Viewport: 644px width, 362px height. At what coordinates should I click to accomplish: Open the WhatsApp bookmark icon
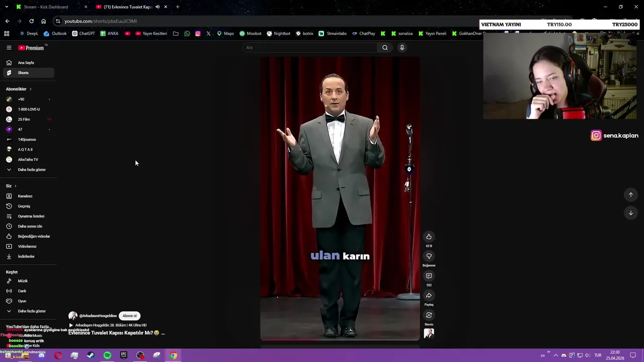(x=187, y=34)
